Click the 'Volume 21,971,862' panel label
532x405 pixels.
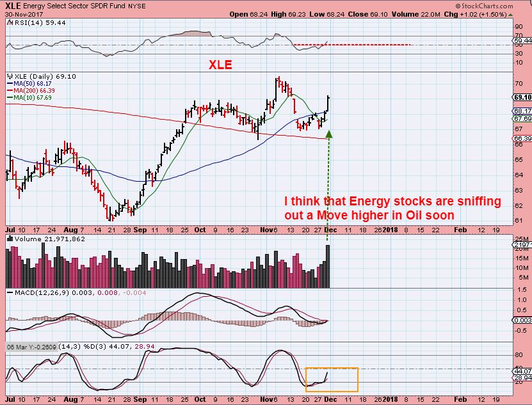[49, 239]
